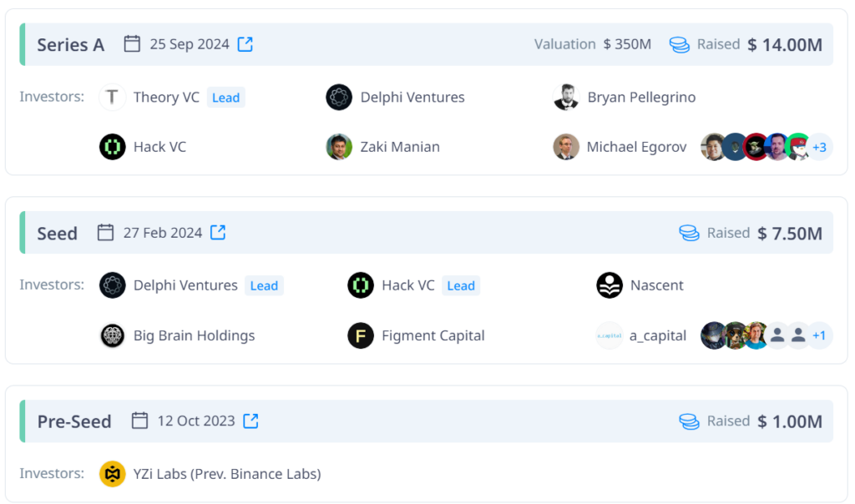Click the $ 1.00M raised amount
Screen dimensions: 855x504
tap(790, 421)
